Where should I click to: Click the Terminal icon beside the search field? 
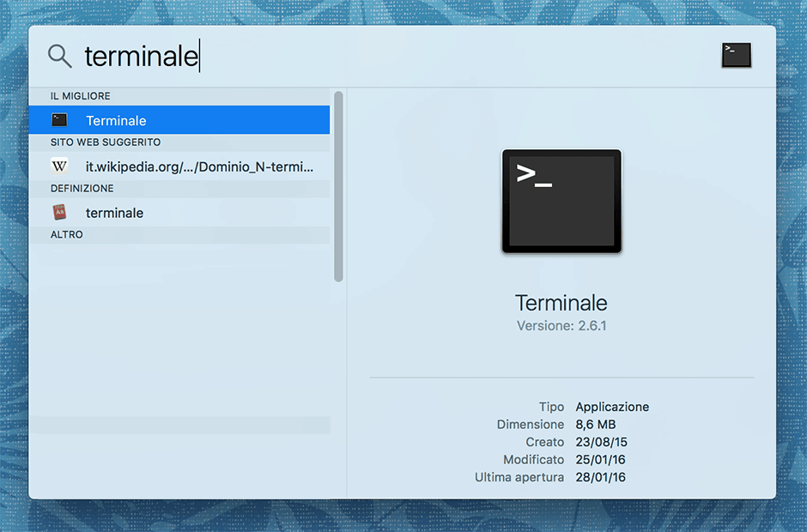pyautogui.click(x=736, y=56)
